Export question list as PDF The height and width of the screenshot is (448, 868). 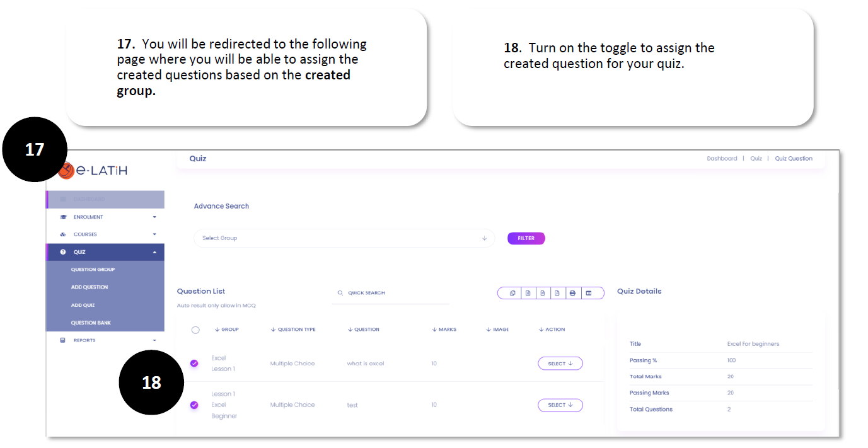pos(557,293)
